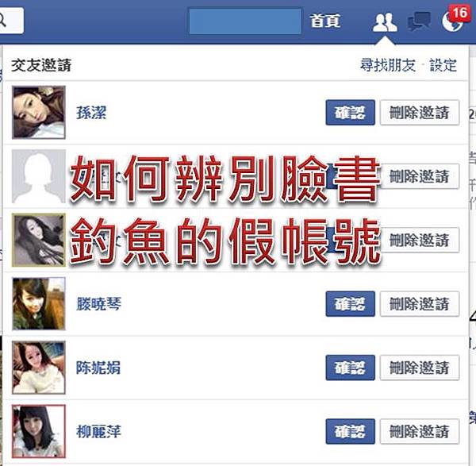Go to 首頁 home tab

click(x=324, y=21)
